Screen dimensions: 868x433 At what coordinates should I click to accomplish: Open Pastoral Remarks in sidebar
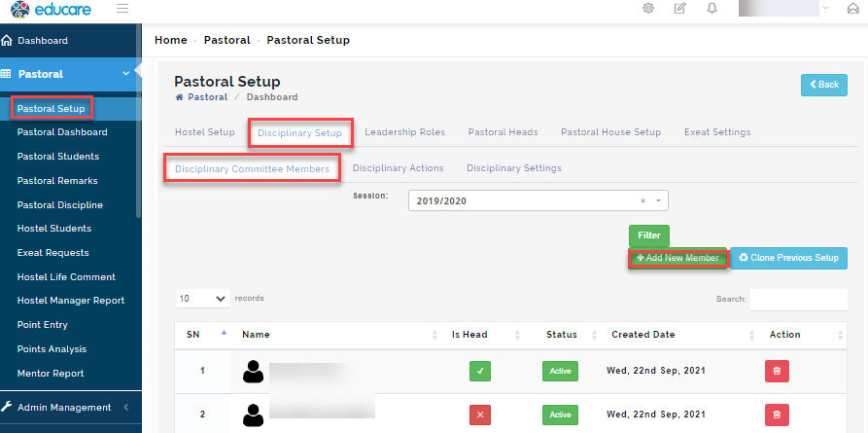click(x=57, y=181)
